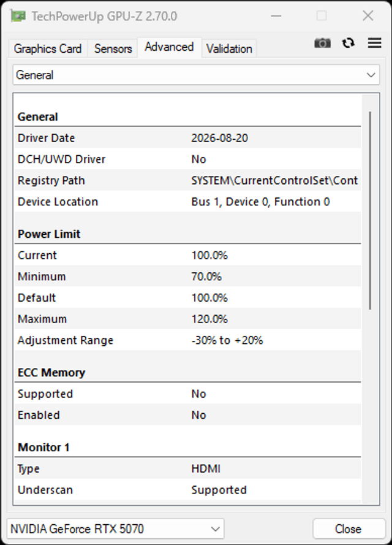The width and height of the screenshot is (392, 545).
Task: Select the Type value HDMI
Action: click(206, 468)
